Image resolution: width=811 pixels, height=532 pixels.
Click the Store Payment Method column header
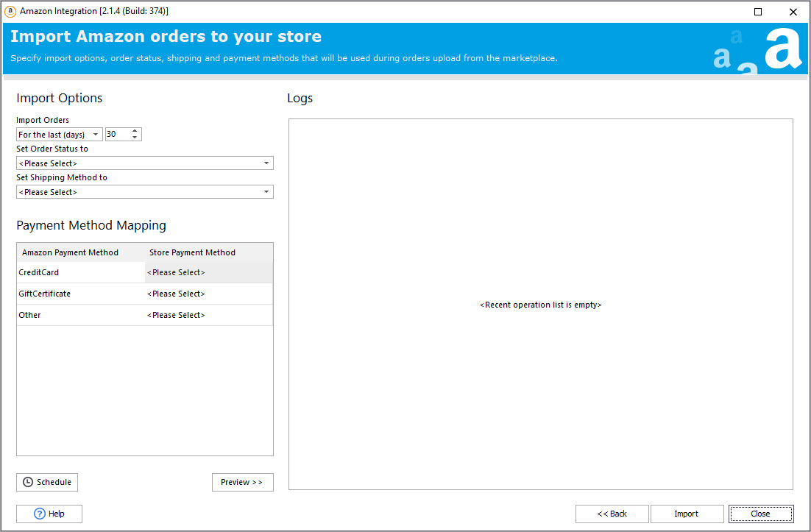[192, 252]
